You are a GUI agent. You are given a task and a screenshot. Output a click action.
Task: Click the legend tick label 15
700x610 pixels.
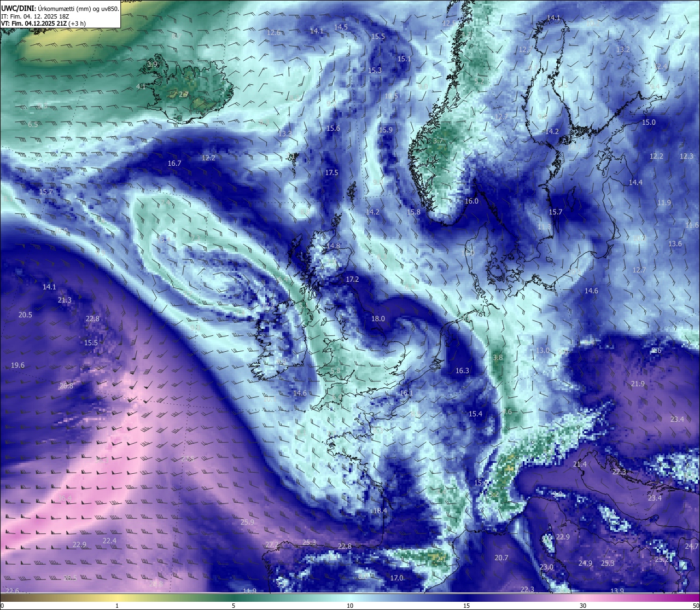(x=466, y=606)
